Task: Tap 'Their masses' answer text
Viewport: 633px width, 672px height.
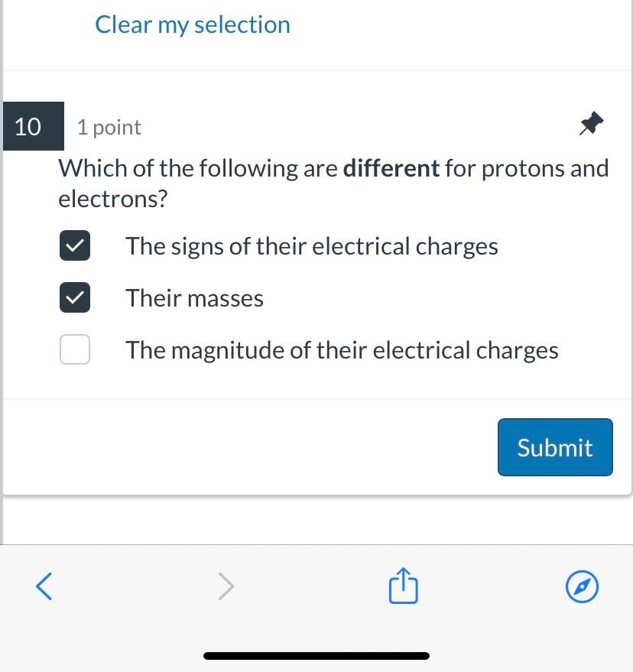Action: pos(194,298)
